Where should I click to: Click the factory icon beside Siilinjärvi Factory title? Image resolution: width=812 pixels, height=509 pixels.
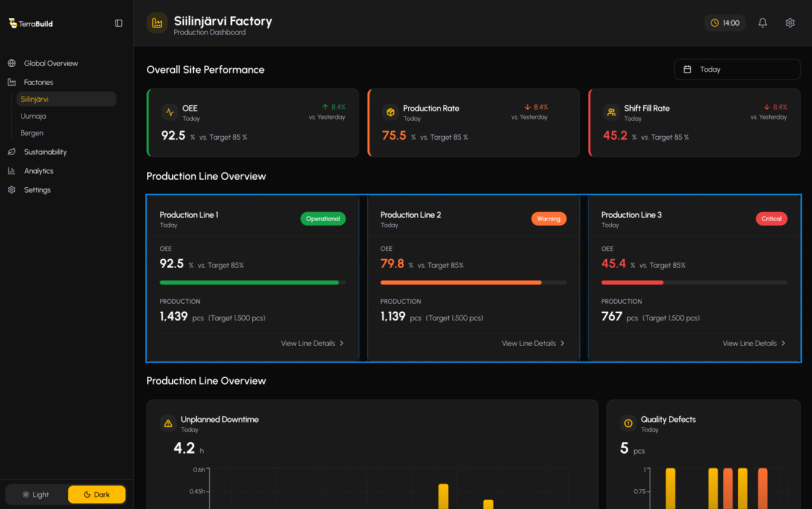[157, 23]
